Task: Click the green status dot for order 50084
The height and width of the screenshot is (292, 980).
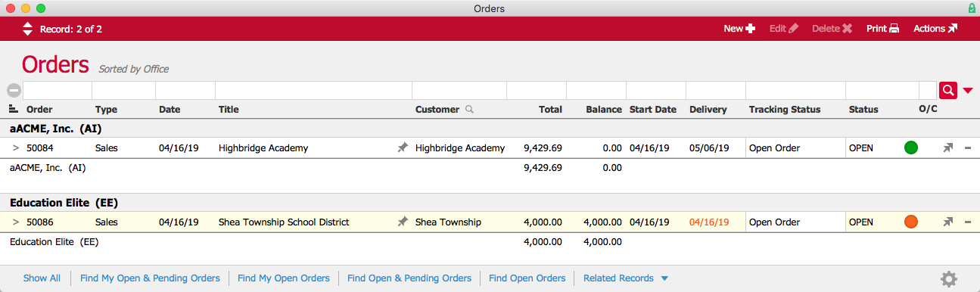Action: pyautogui.click(x=911, y=148)
